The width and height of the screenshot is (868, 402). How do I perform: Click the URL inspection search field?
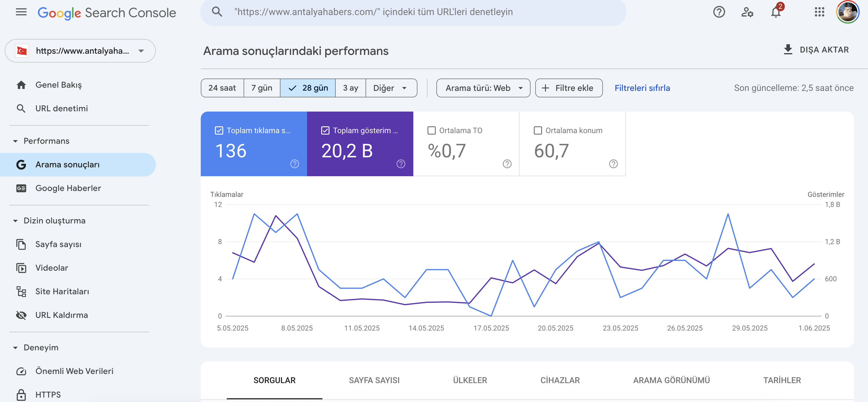tap(413, 12)
